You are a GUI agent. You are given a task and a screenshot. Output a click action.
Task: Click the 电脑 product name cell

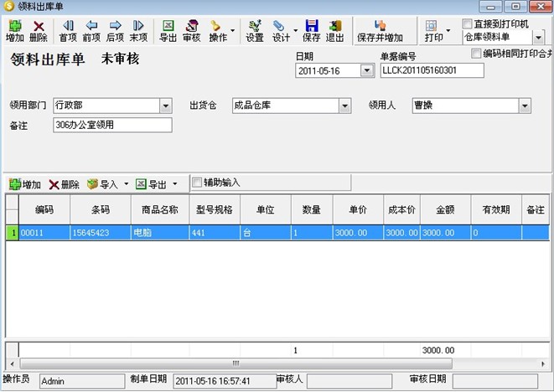click(160, 233)
